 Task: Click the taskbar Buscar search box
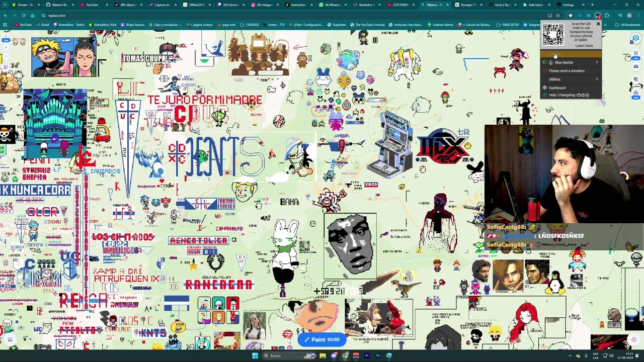[x=289, y=355]
